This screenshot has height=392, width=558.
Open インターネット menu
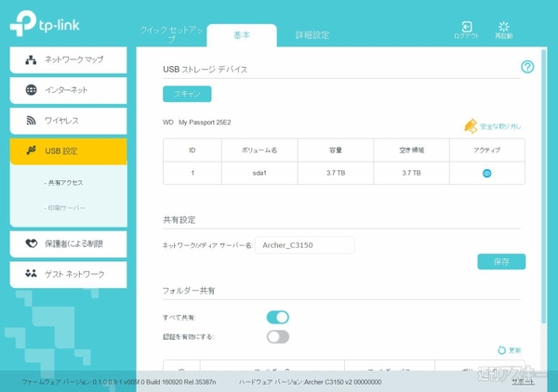(68, 90)
